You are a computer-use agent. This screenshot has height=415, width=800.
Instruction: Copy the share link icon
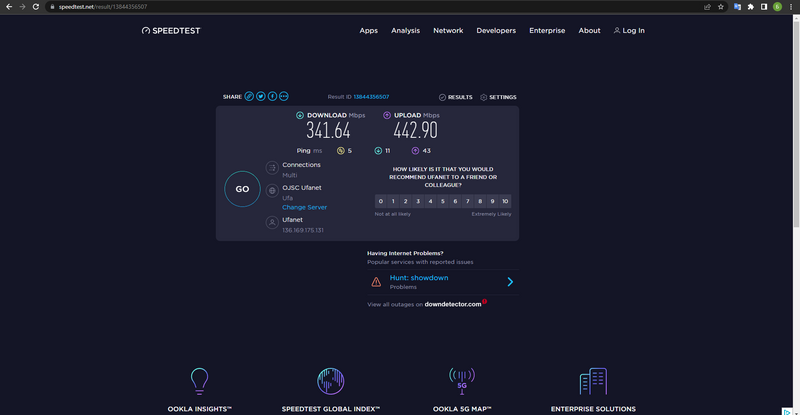tap(249, 96)
